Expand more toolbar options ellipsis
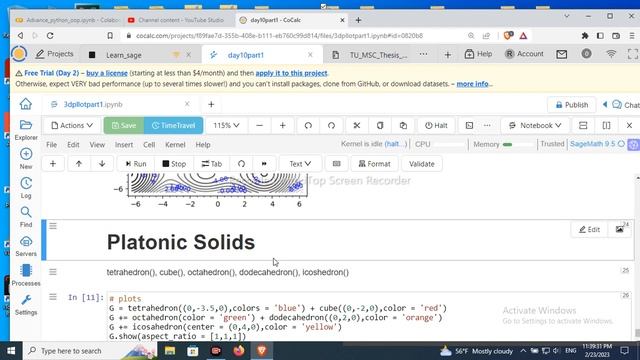 click(x=487, y=125)
